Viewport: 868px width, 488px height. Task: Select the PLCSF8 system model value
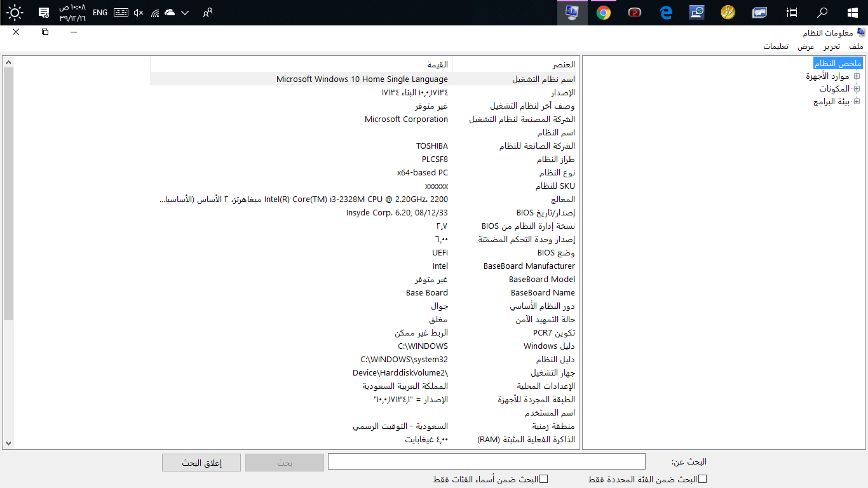(435, 159)
